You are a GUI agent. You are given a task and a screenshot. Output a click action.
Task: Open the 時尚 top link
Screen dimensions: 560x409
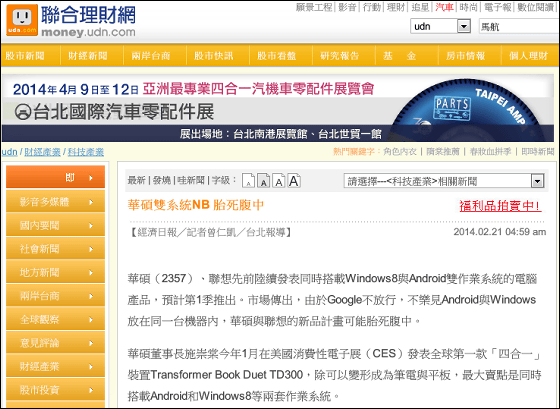coord(469,7)
